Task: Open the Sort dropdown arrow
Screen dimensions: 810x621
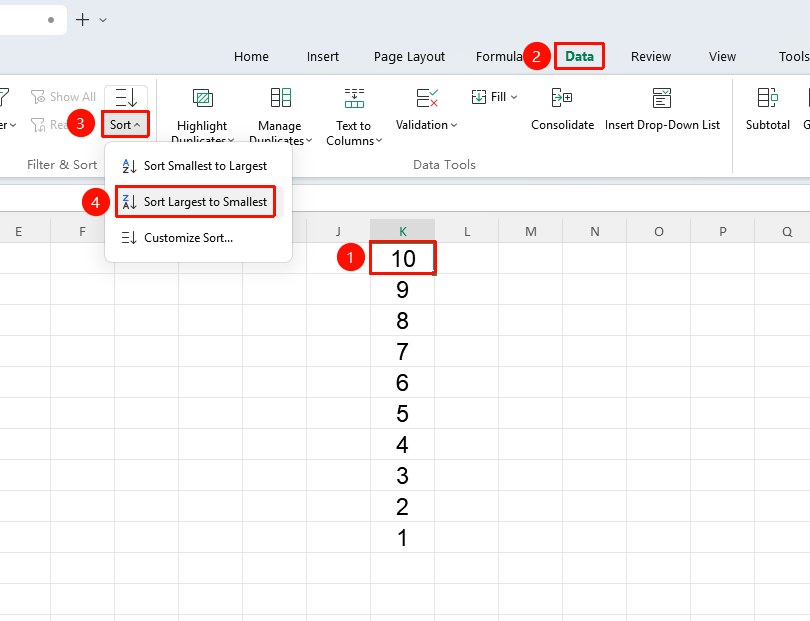Action: pyautogui.click(x=137, y=125)
